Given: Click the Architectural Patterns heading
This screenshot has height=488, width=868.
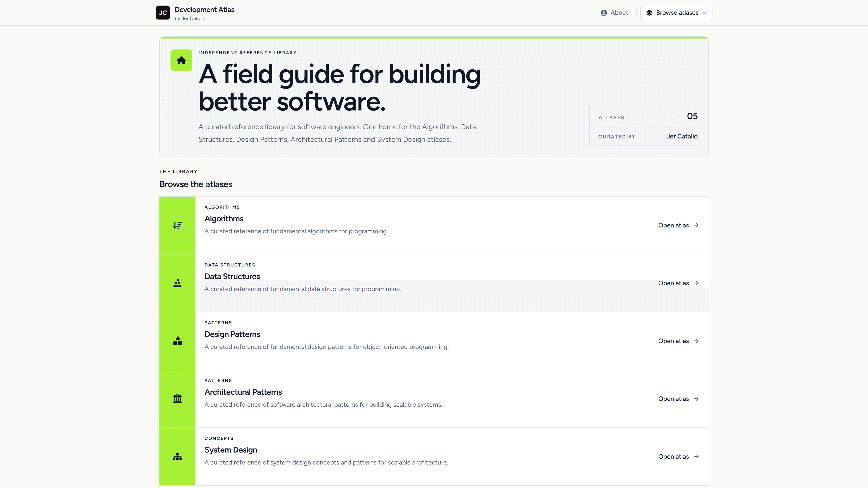Looking at the screenshot, I should [243, 392].
